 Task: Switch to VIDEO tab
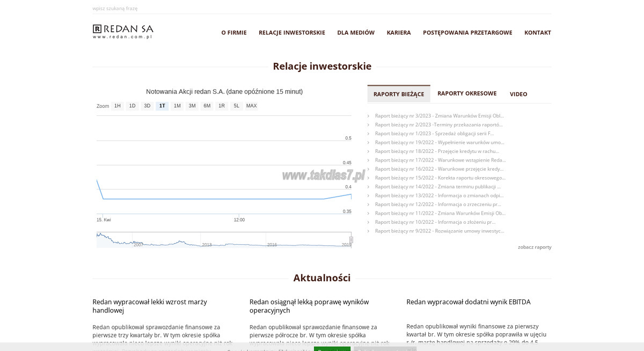tap(518, 94)
